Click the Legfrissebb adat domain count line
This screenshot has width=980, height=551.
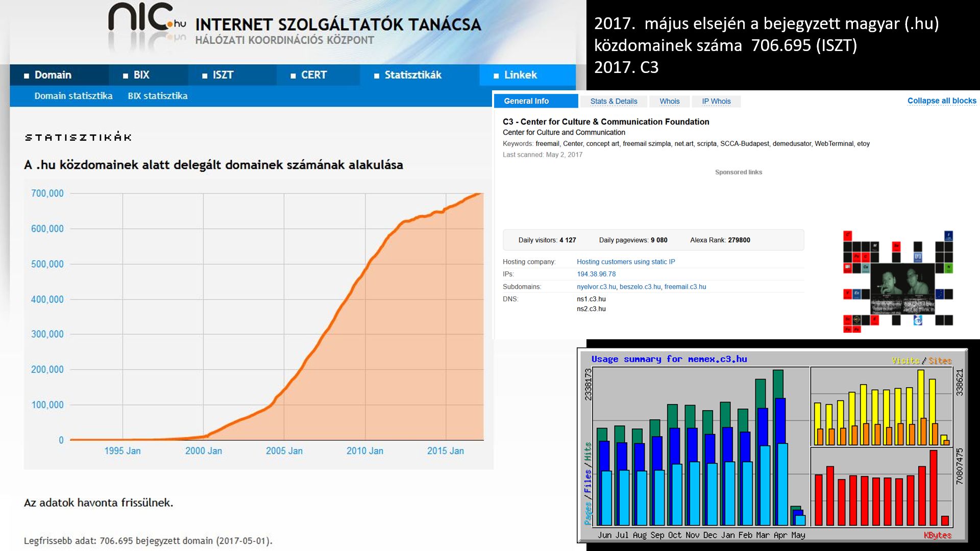tap(148, 541)
